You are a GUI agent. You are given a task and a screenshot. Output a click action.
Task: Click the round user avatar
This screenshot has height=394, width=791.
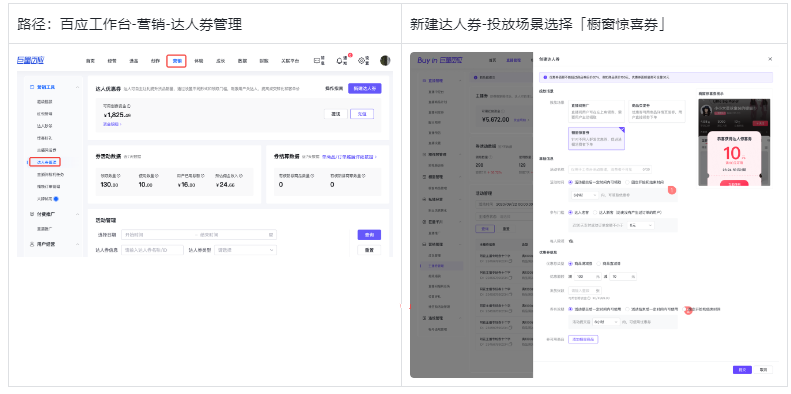[385, 61]
